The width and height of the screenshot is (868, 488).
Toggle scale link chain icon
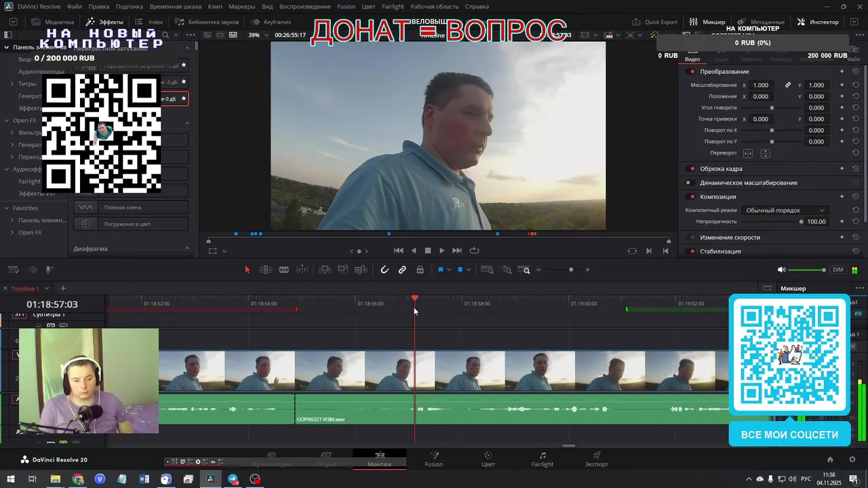tap(788, 85)
